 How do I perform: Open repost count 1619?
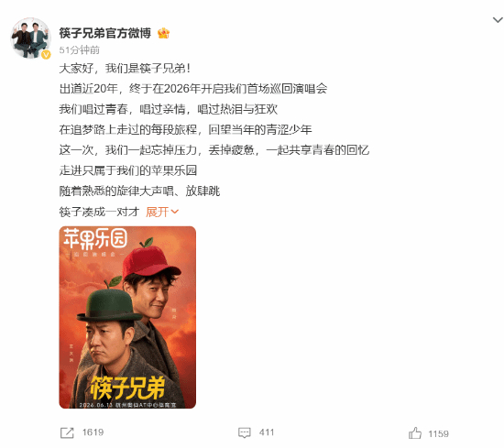coord(93,432)
